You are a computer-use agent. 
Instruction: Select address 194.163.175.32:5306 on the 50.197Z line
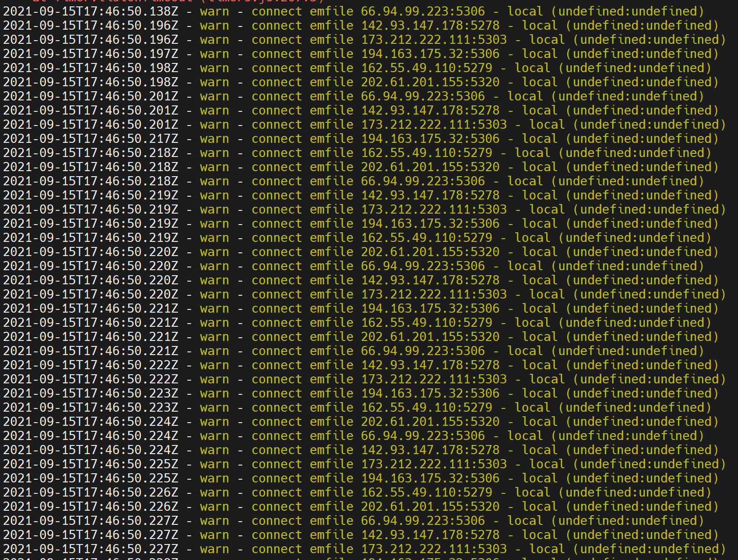pos(430,54)
